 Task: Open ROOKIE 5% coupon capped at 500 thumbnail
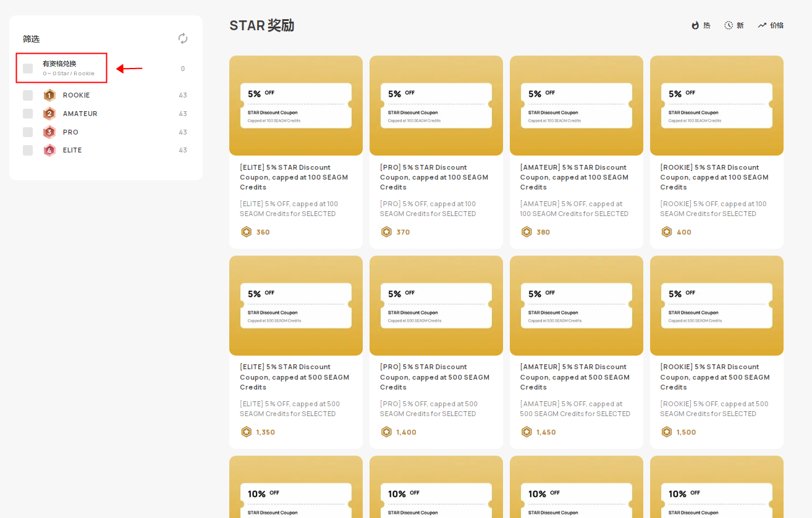point(717,306)
